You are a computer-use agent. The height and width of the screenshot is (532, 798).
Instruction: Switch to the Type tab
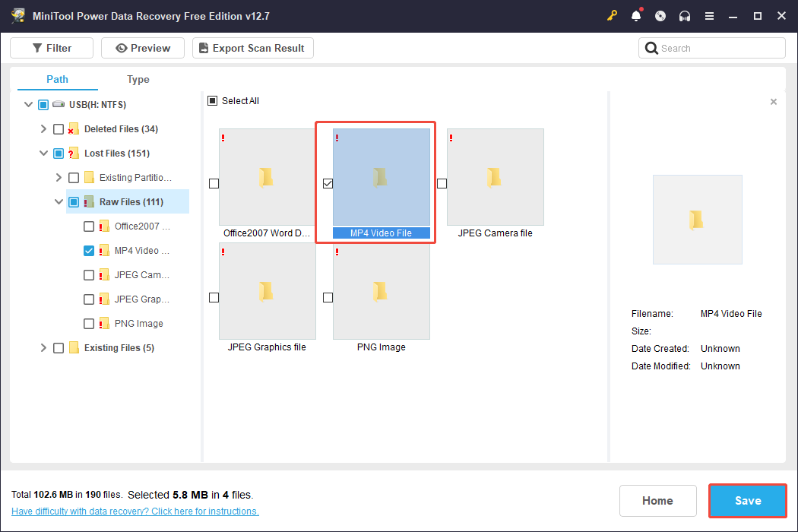(x=138, y=79)
